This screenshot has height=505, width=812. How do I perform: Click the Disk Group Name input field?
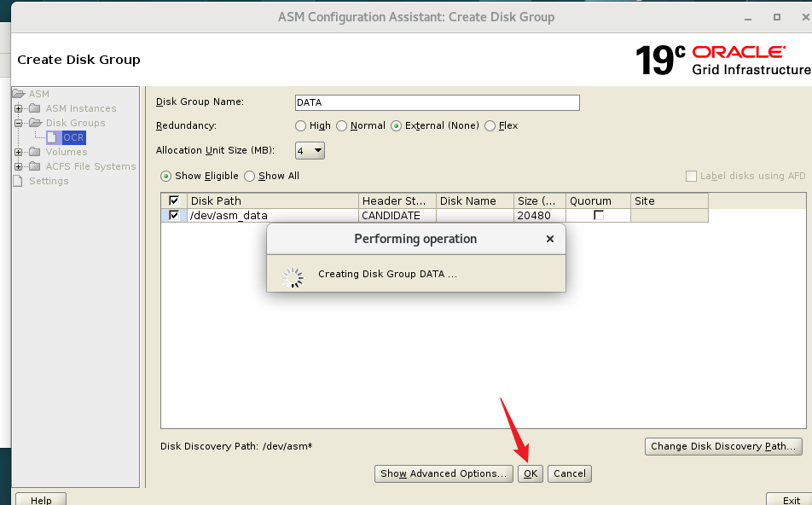pyautogui.click(x=437, y=102)
